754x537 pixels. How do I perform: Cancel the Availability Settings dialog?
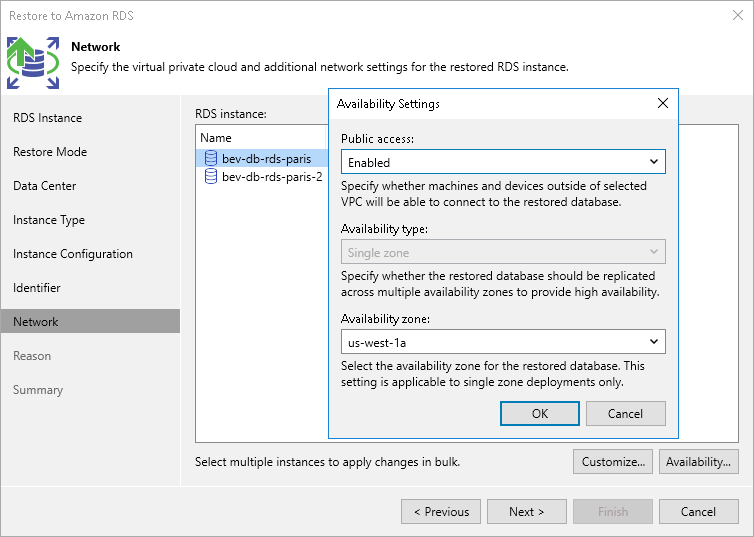point(625,413)
